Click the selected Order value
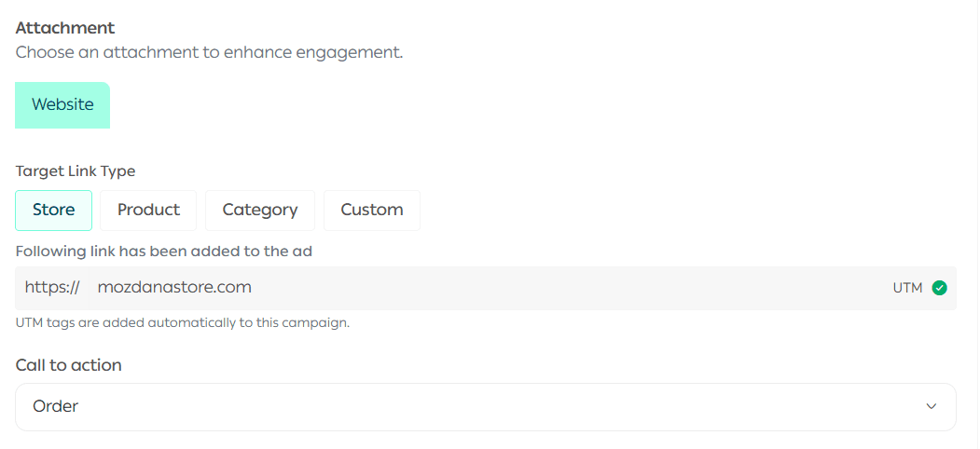This screenshot has height=449, width=980. pos(56,406)
